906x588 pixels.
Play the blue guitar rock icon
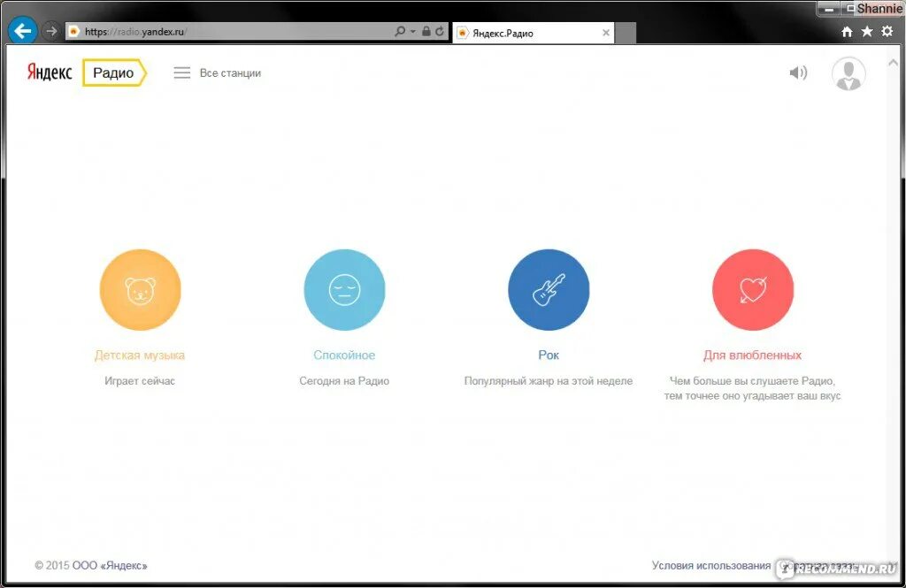pyautogui.click(x=549, y=290)
